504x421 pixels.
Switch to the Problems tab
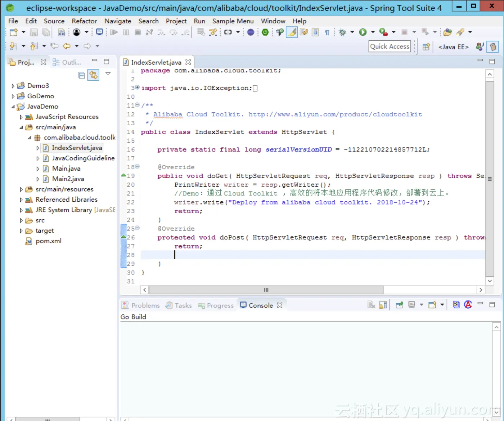pyautogui.click(x=141, y=305)
